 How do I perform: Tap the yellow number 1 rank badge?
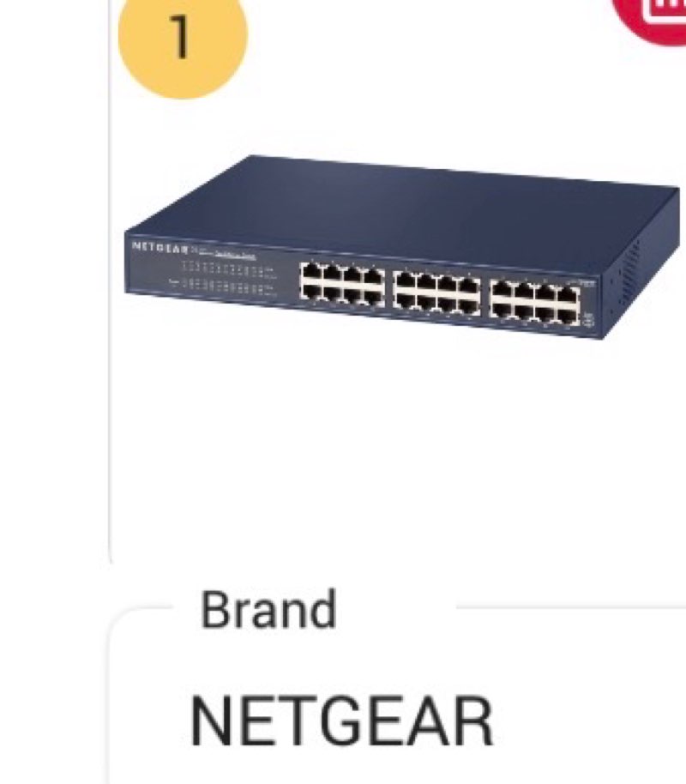pos(183,43)
